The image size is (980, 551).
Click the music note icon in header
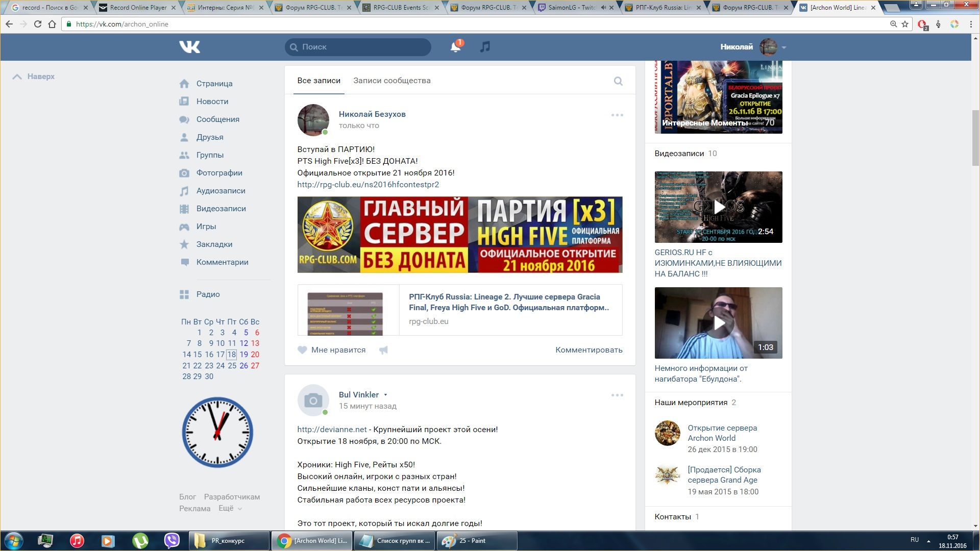(485, 47)
